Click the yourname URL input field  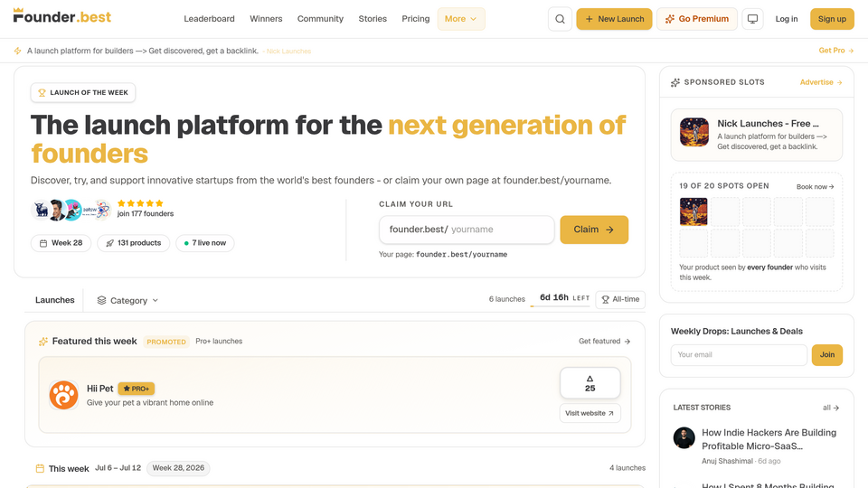467,230
